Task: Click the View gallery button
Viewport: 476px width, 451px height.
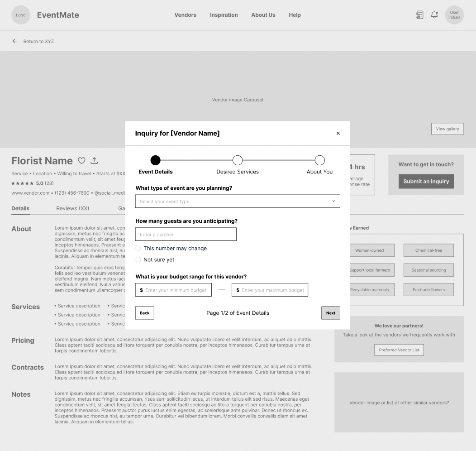Action: [447, 129]
